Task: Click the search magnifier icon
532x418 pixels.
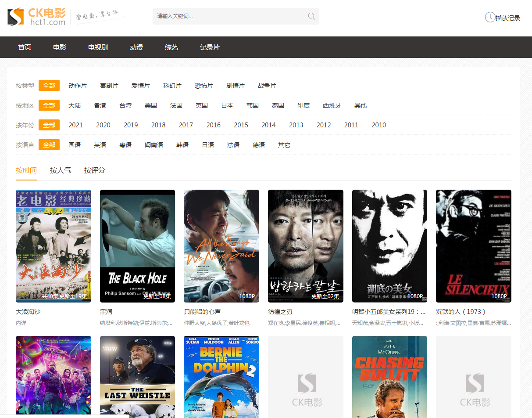Action: point(311,16)
